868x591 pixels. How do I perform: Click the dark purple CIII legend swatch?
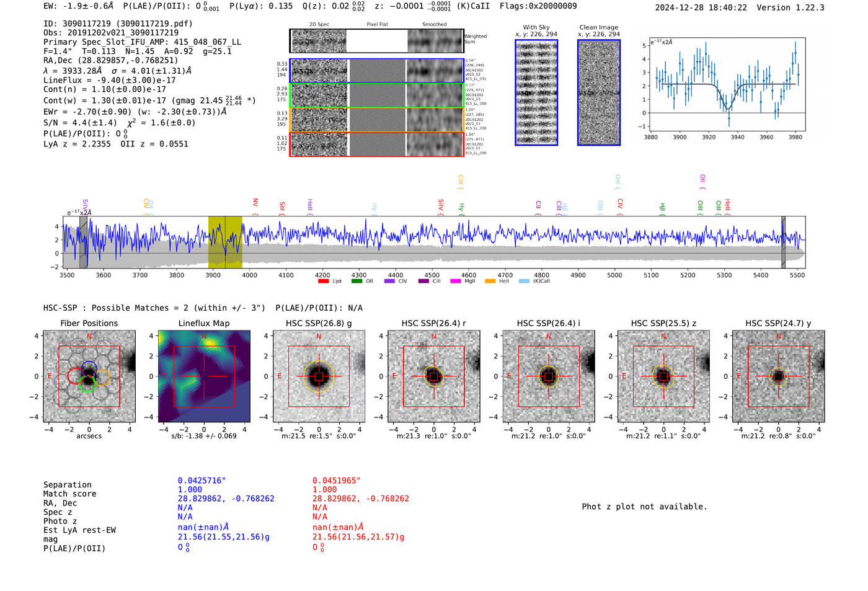point(423,281)
